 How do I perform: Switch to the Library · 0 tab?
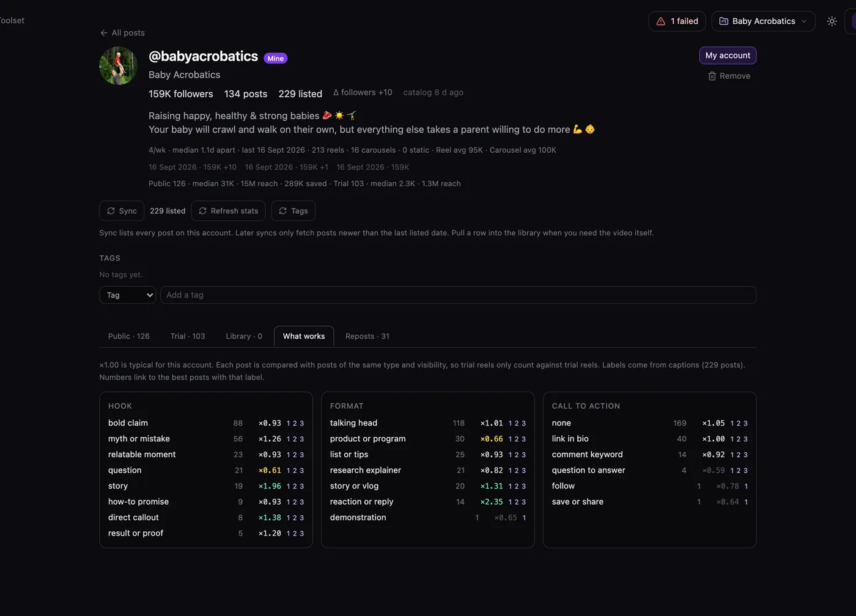244,337
